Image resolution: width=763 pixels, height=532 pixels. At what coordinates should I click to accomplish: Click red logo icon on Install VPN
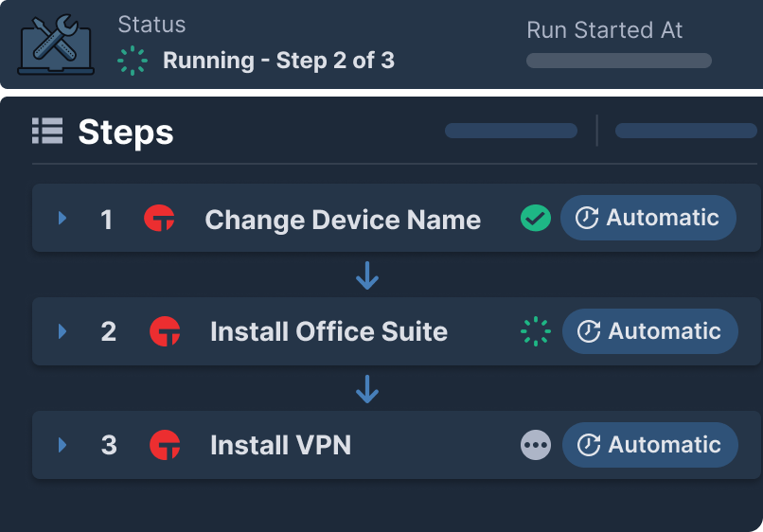pos(165,445)
